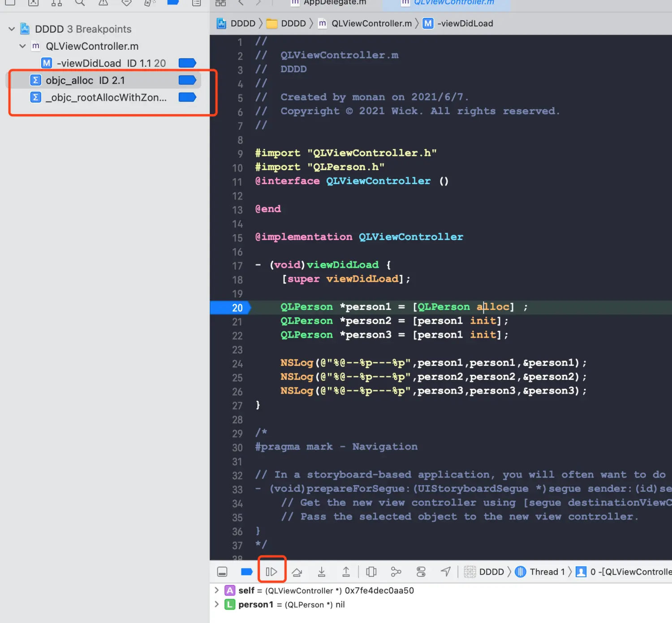Screen dimensions: 672x623
Task: Open the Issue navigator warning icon
Action: (103, 2)
